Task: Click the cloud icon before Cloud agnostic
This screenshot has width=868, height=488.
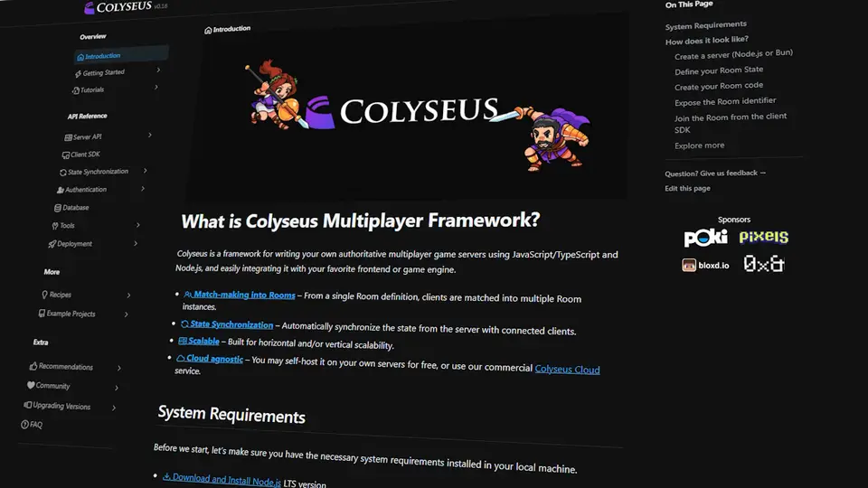Action: pos(181,358)
